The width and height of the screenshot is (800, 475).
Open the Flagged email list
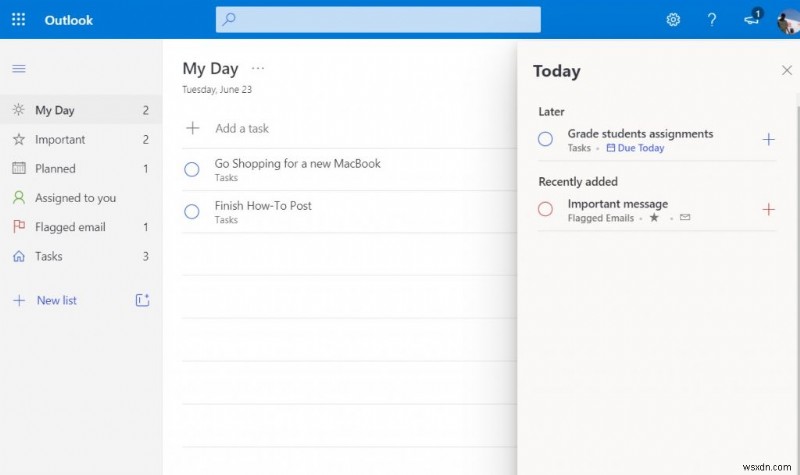coord(81,227)
